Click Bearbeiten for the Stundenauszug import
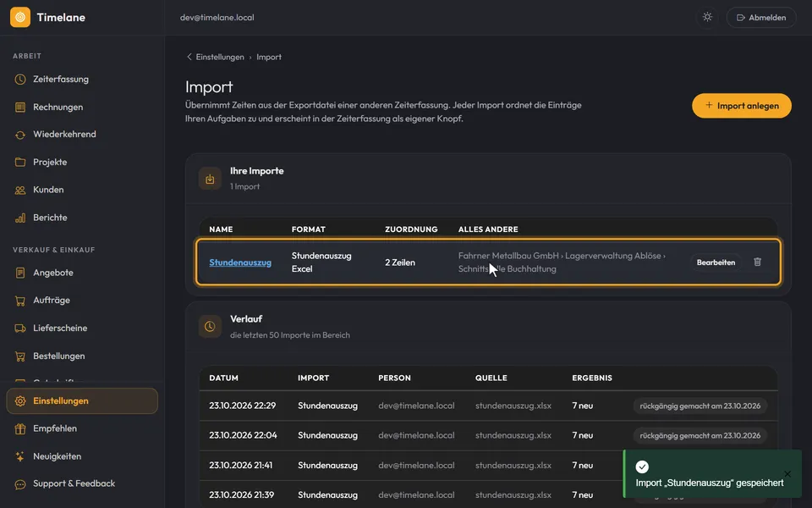Screen dimensions: 812x508 716,262
